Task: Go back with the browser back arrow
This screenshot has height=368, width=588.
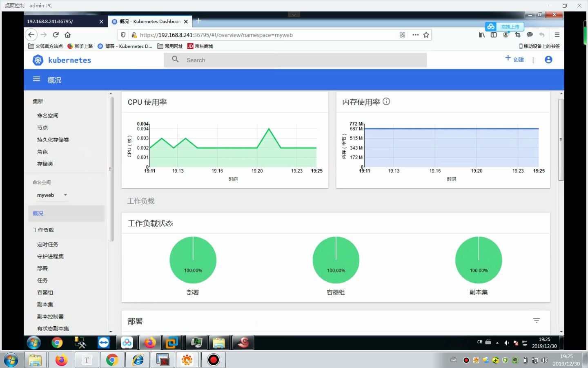Action: (31, 35)
